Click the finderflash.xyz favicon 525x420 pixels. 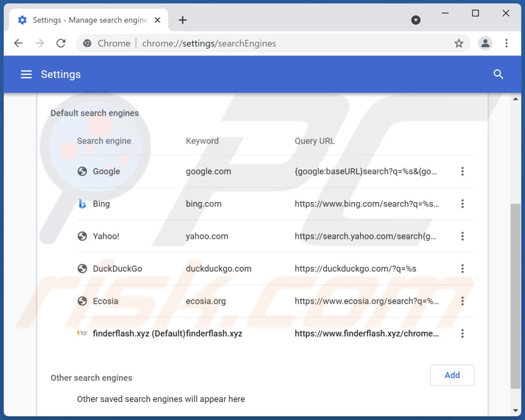click(x=82, y=333)
